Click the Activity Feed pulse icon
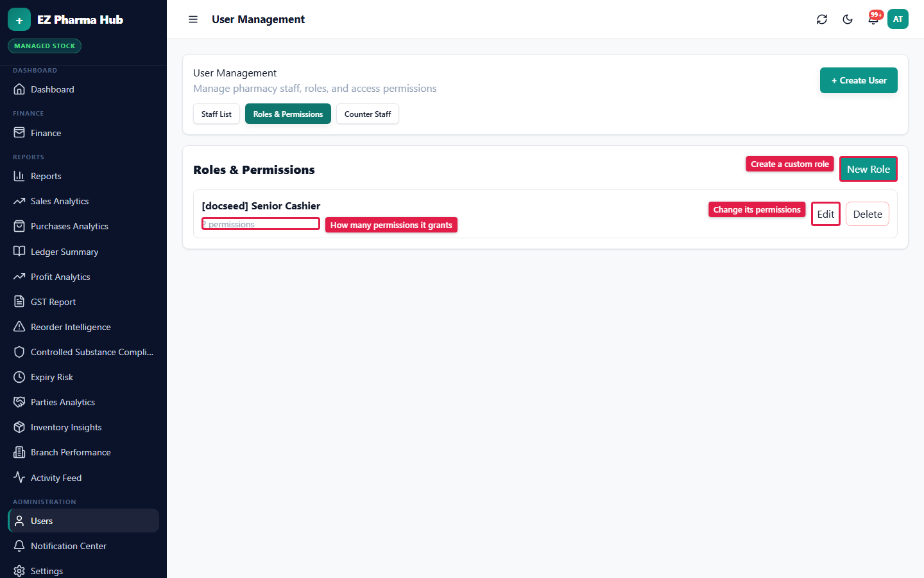Viewport: 924px width, 578px height. click(19, 478)
